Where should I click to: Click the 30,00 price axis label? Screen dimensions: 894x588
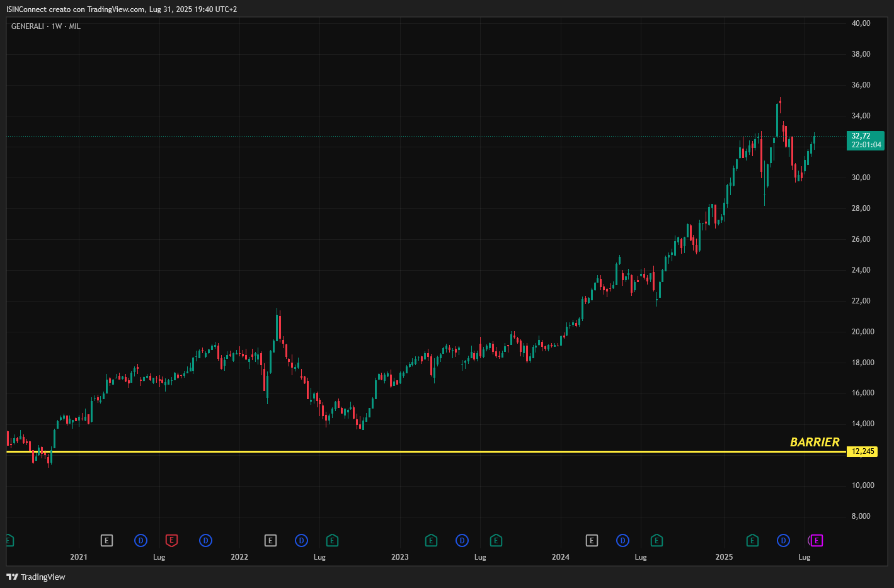point(861,178)
